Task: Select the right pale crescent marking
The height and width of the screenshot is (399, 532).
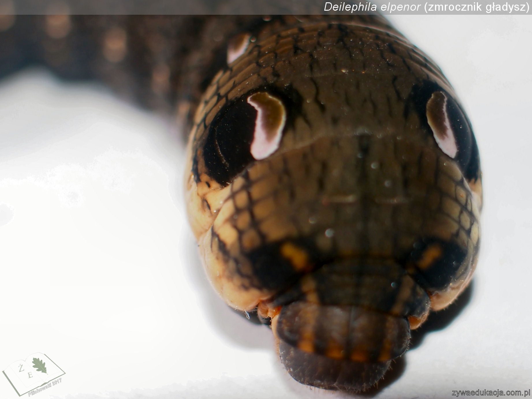Action: pos(440,124)
